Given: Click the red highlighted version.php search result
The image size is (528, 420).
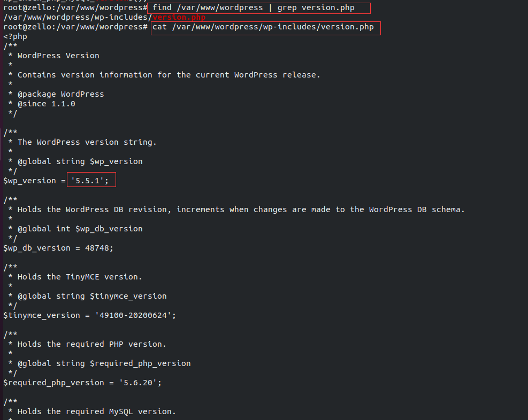Looking at the screenshot, I should (179, 18).
